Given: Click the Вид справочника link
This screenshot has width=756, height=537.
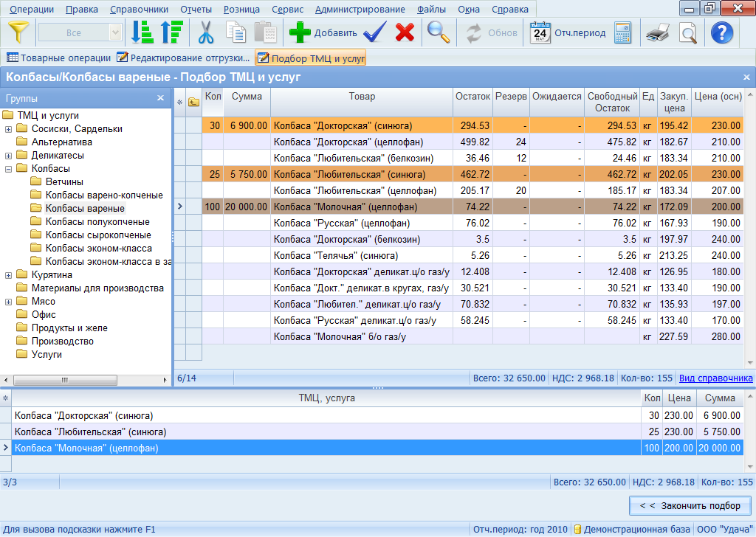Looking at the screenshot, I should pyautogui.click(x=715, y=378).
